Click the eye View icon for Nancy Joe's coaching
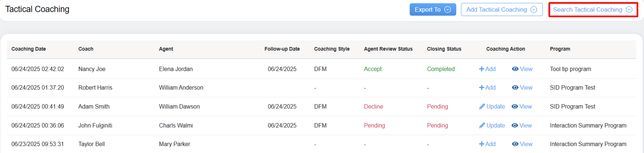Image resolution: width=644 pixels, height=153 pixels. tap(515, 69)
